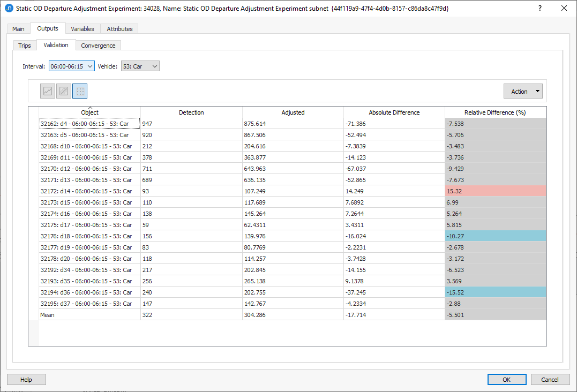This screenshot has width=577, height=392.
Task: Switch to the Main tab
Action: coord(18,28)
